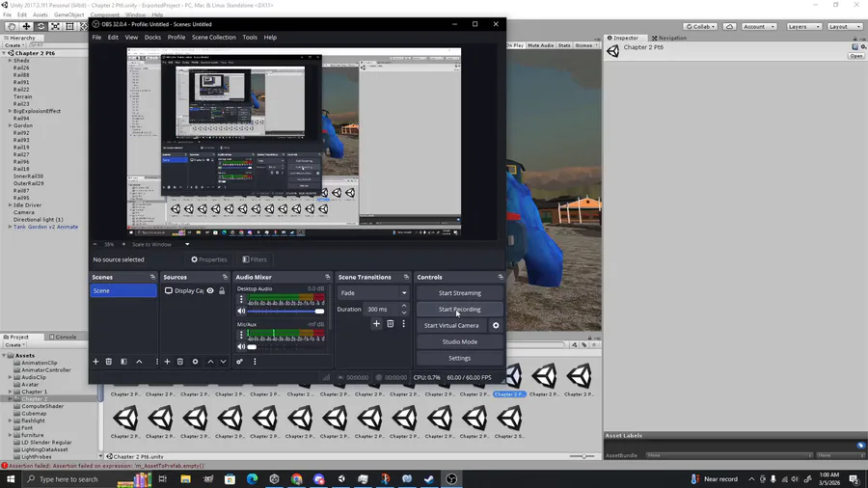868x488 pixels.
Task: Open OBS Docks menu
Action: click(x=152, y=37)
